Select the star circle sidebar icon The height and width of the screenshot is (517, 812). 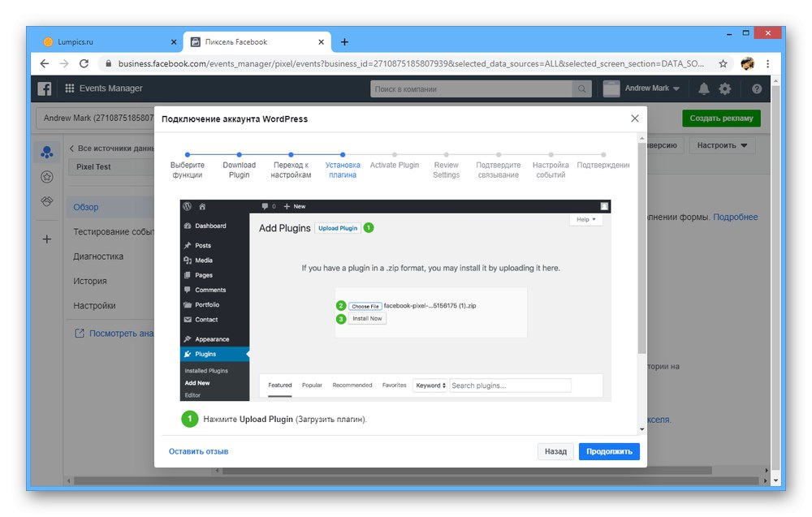click(47, 177)
